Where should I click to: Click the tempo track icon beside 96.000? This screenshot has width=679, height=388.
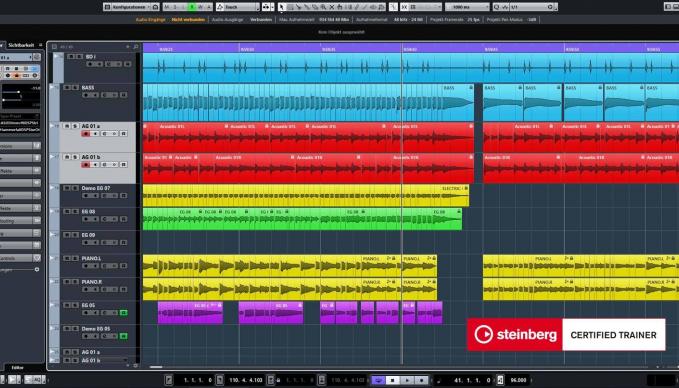tap(500, 380)
